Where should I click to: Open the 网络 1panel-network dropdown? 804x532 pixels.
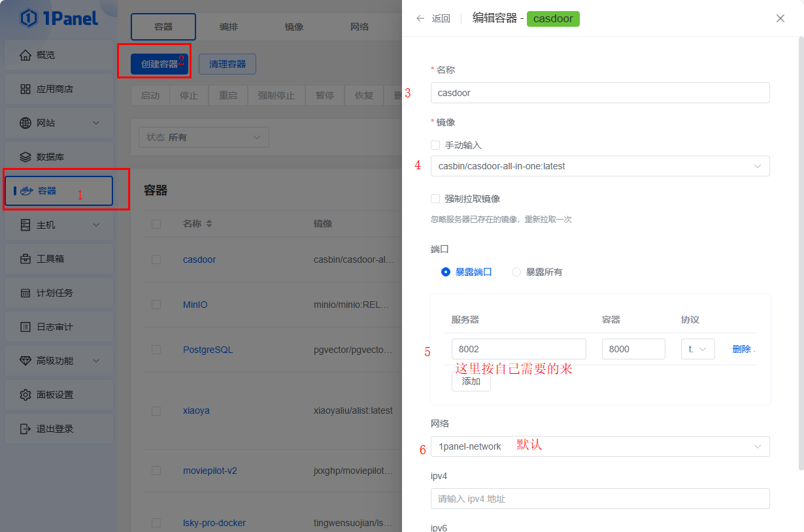pos(600,446)
